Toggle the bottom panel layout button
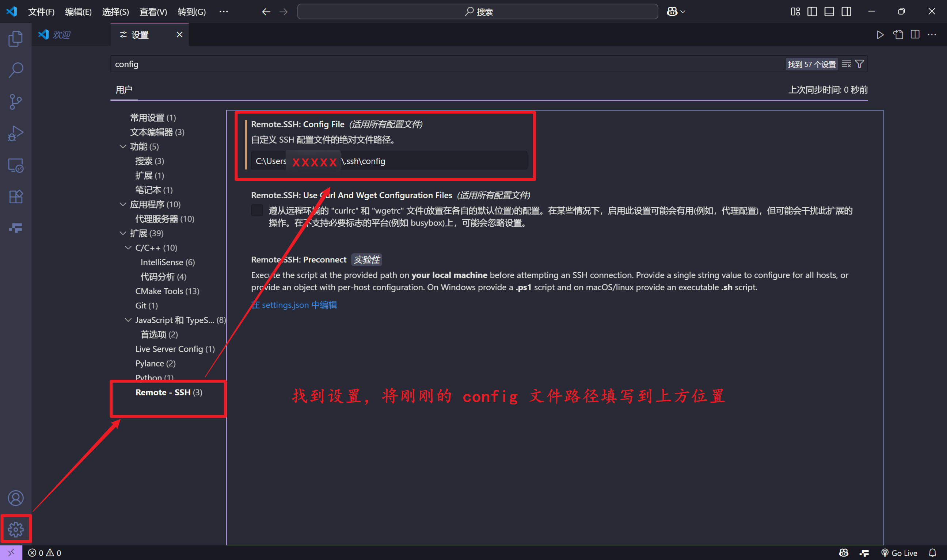The width and height of the screenshot is (947, 560). pyautogui.click(x=829, y=12)
